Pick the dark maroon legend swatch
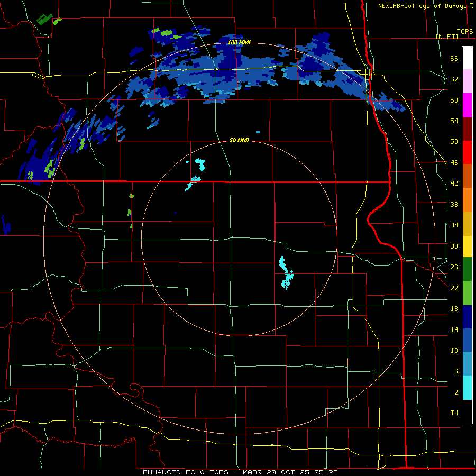 tap(467, 129)
